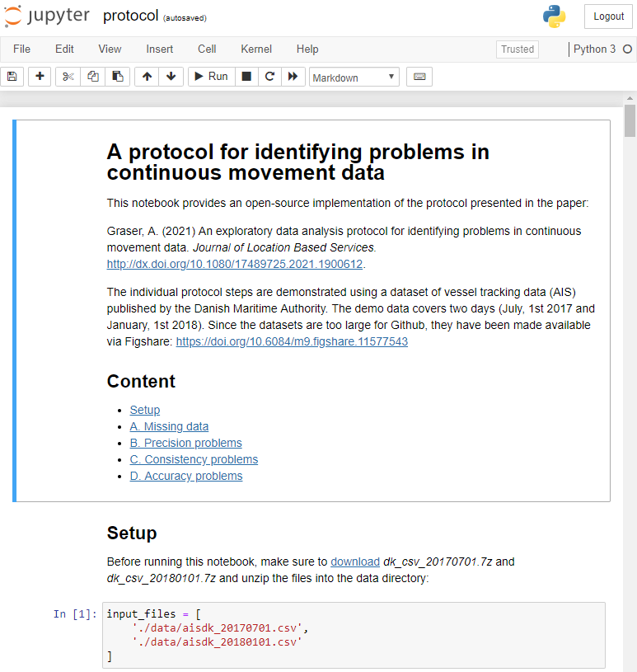
Task: Click the Logout button
Action: pyautogui.click(x=608, y=16)
